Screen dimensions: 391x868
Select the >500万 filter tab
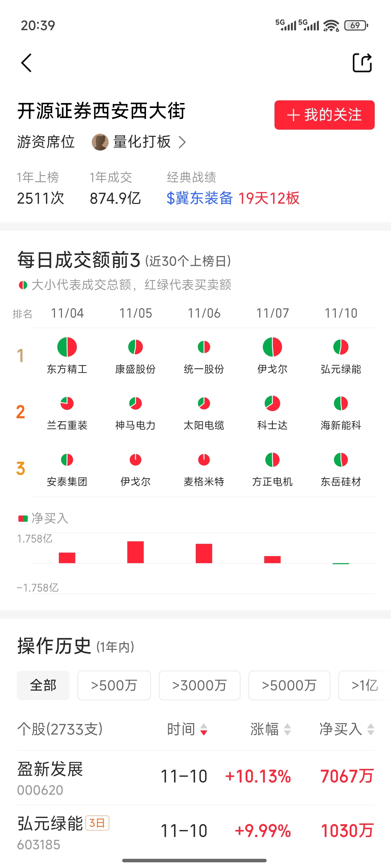pos(114,685)
